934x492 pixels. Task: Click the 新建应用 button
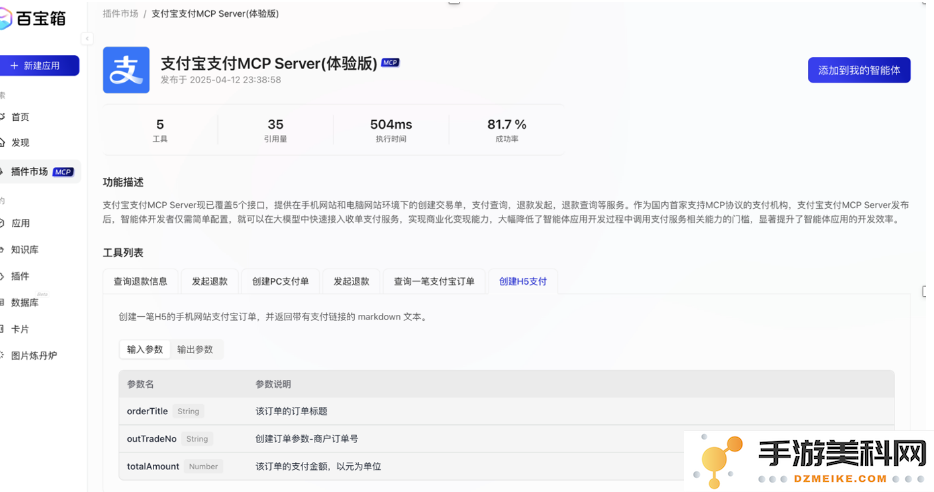(x=39, y=66)
